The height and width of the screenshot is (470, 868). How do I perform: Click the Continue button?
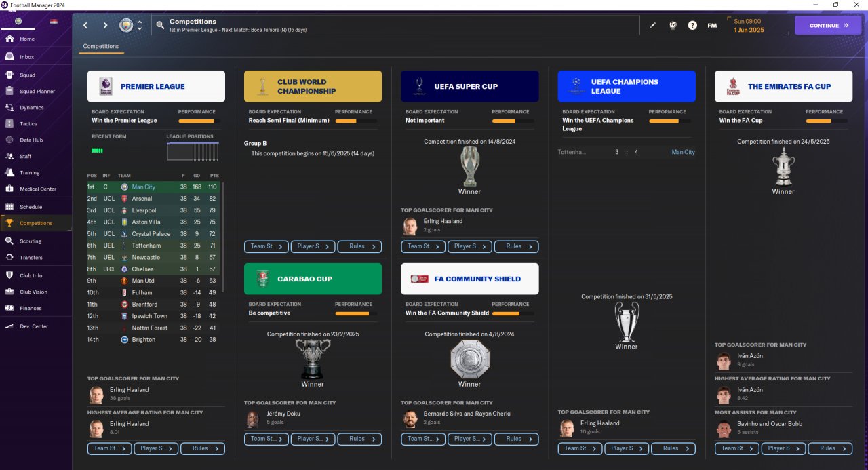coord(828,25)
